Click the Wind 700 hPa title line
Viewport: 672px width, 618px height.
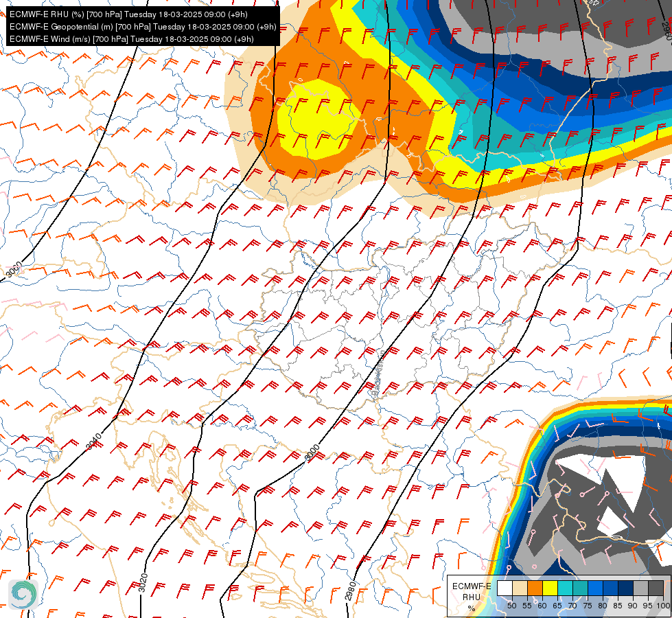pyautogui.click(x=132, y=39)
